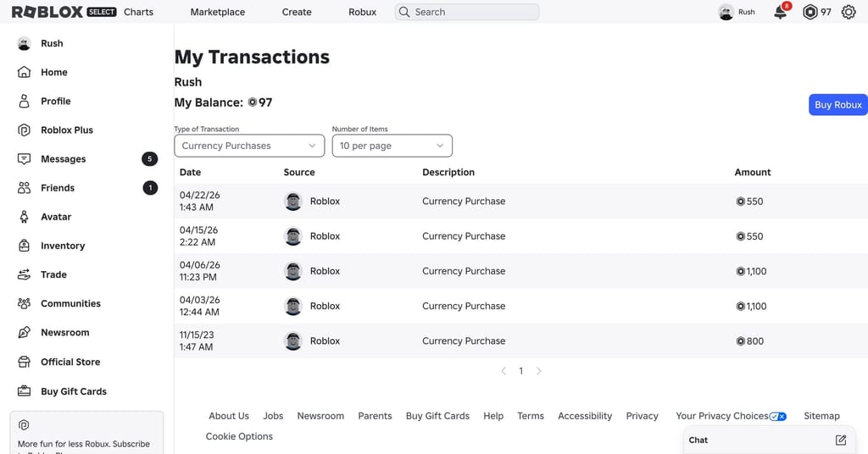
Task: Open notifications bell icon
Action: click(781, 12)
